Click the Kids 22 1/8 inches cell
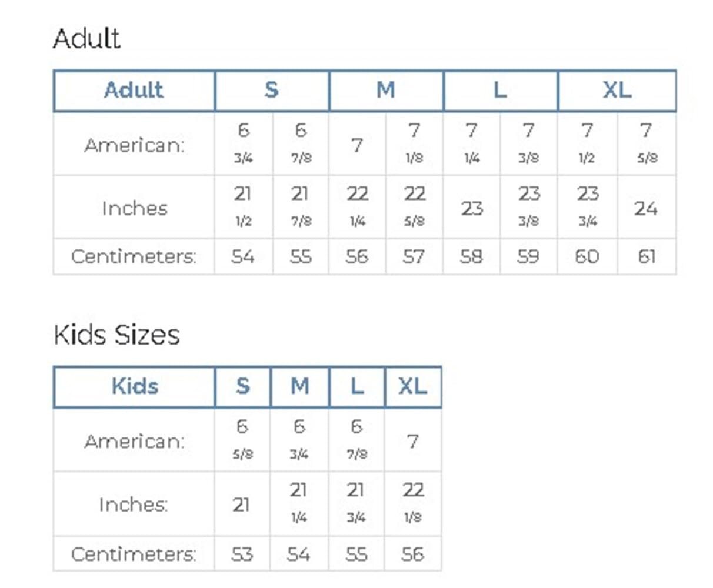Screen dimensions: 713x588 coord(412,503)
